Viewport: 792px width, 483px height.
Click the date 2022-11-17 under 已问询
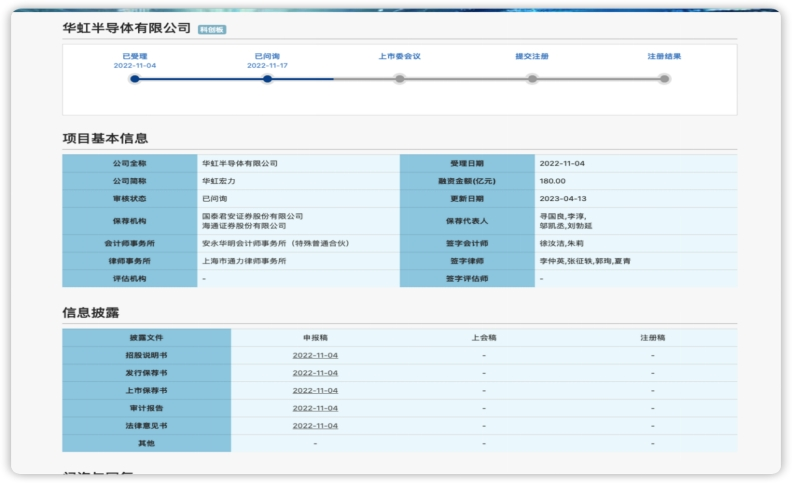point(267,66)
